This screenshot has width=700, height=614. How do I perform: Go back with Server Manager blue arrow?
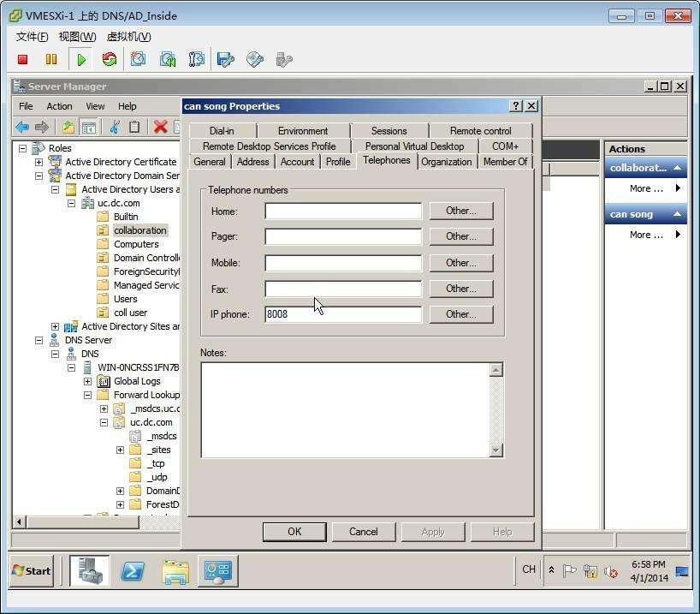[x=22, y=128]
